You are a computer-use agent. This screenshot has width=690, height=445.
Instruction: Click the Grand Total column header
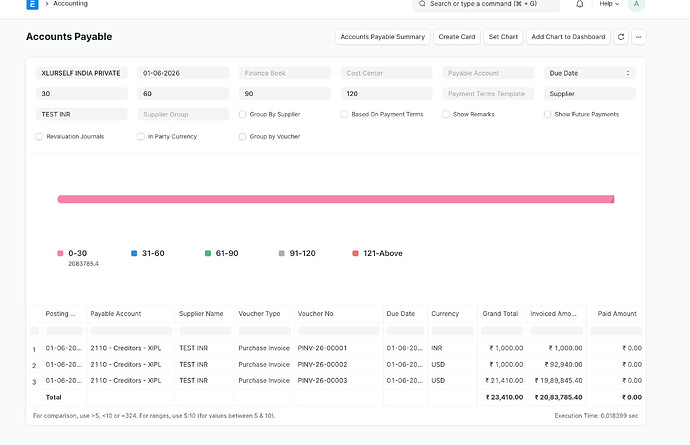[x=502, y=314]
